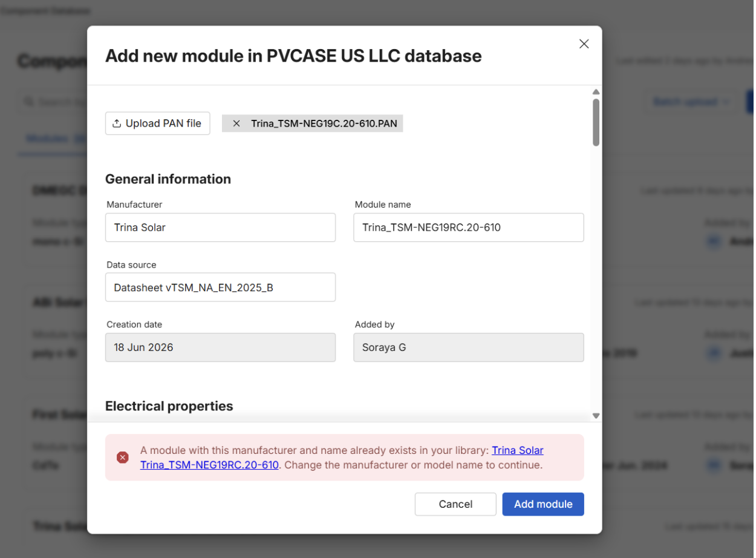Click the Added by field Soraya G
Image resolution: width=756 pixels, height=558 pixels.
click(x=469, y=347)
